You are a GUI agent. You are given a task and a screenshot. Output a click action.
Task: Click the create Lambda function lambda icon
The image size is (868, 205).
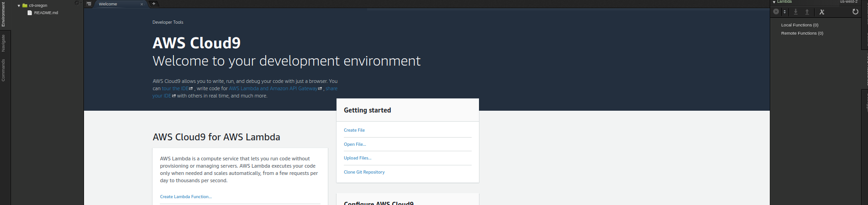click(821, 12)
